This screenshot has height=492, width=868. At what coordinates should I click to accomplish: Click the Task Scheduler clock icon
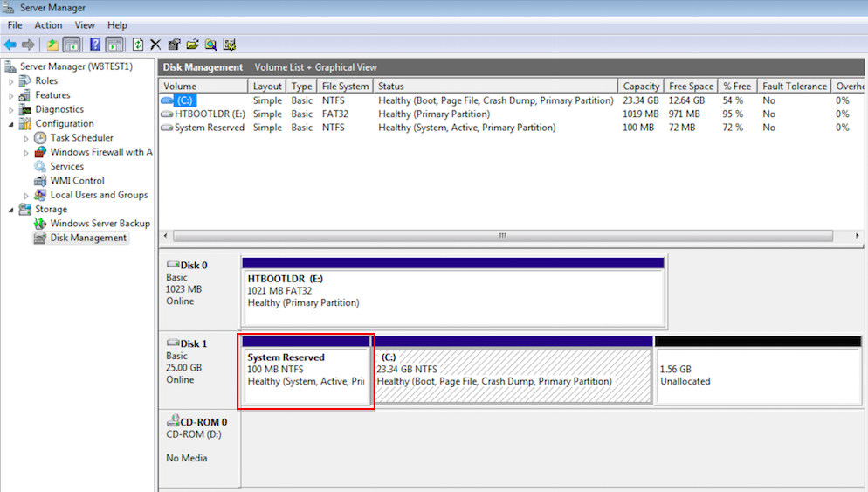[40, 138]
